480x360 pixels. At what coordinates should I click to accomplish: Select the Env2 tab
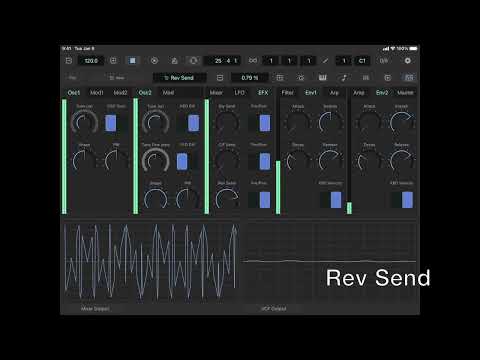(x=382, y=93)
